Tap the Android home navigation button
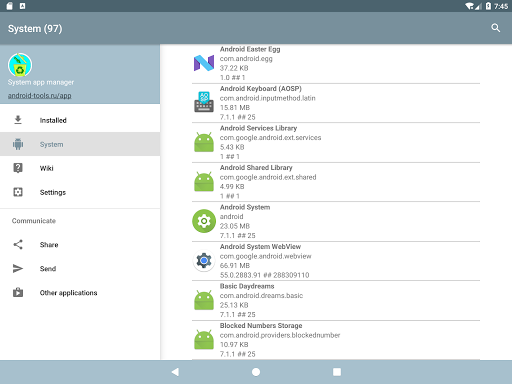The height and width of the screenshot is (384, 512). [256, 372]
